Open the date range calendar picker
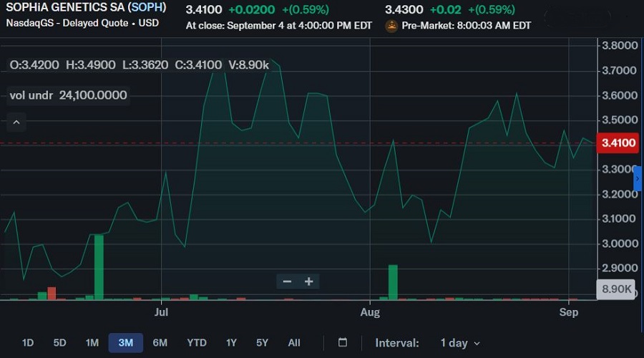 point(343,342)
